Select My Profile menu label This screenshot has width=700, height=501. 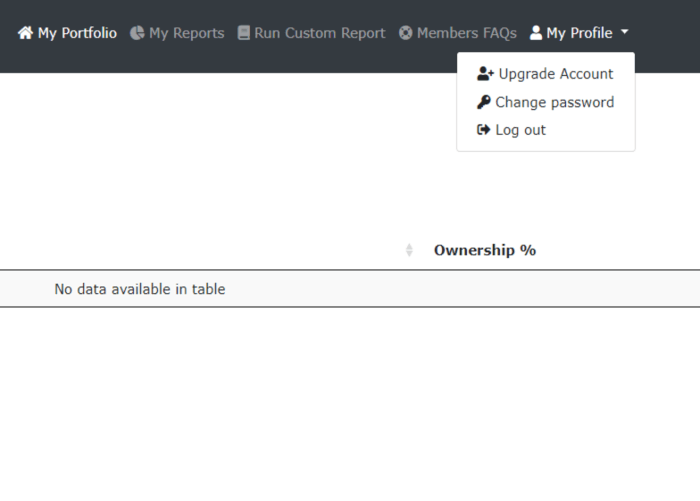[579, 33]
